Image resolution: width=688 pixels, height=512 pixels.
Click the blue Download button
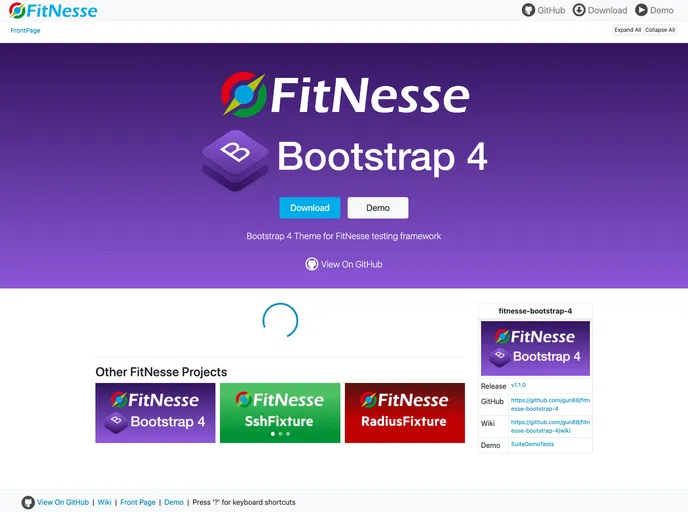coord(310,208)
